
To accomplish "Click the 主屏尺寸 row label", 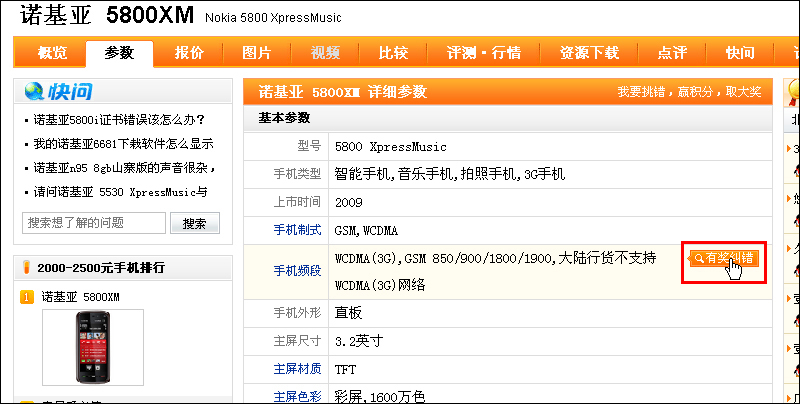I will coord(297,340).
